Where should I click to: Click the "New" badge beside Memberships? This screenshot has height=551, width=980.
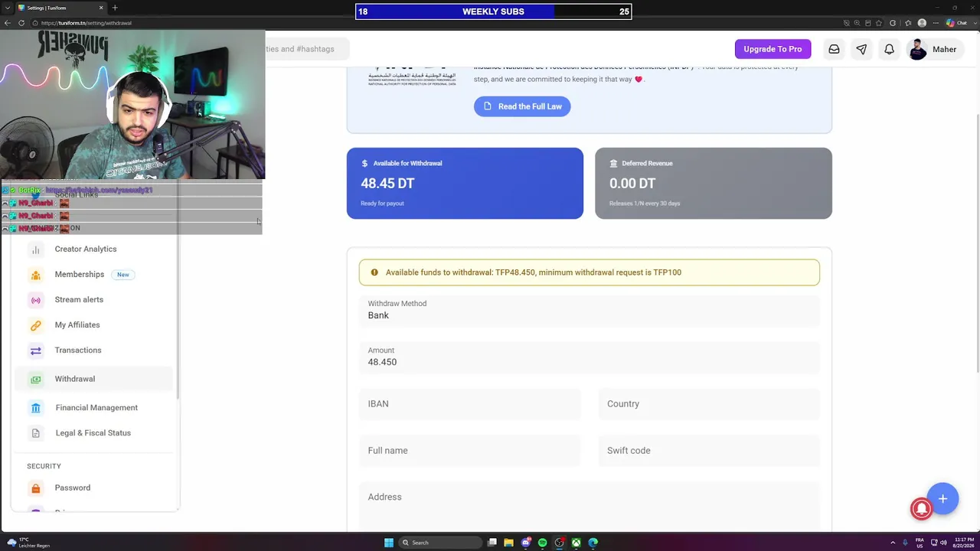122,275
